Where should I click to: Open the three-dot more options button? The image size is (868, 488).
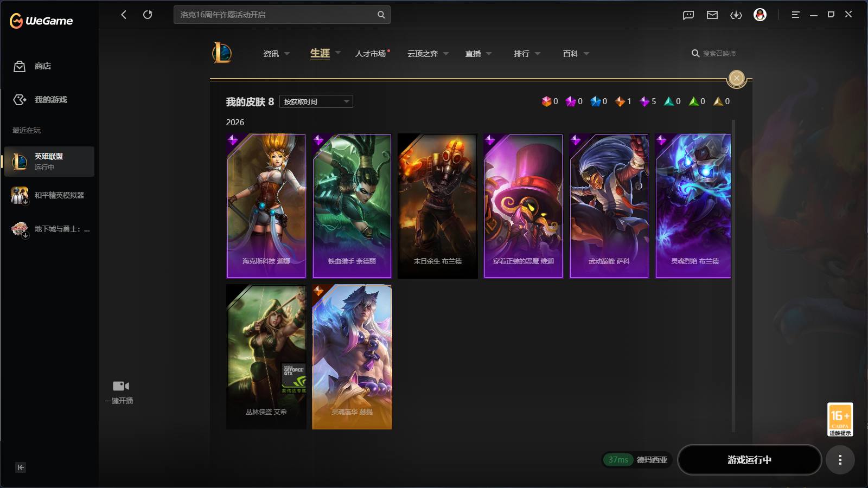[x=840, y=460]
